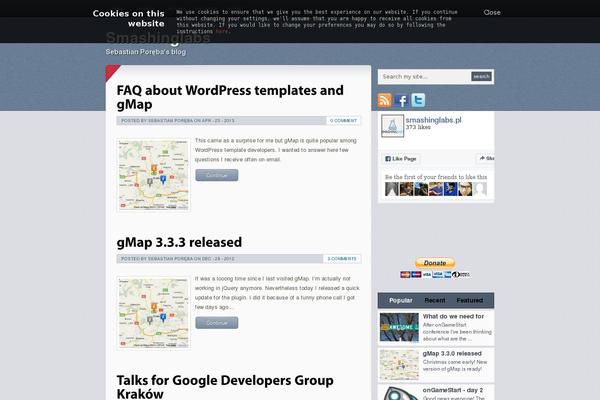This screenshot has height=400, width=600.
Task: Open the 0 Comment link on FAQ post
Action: (343, 121)
